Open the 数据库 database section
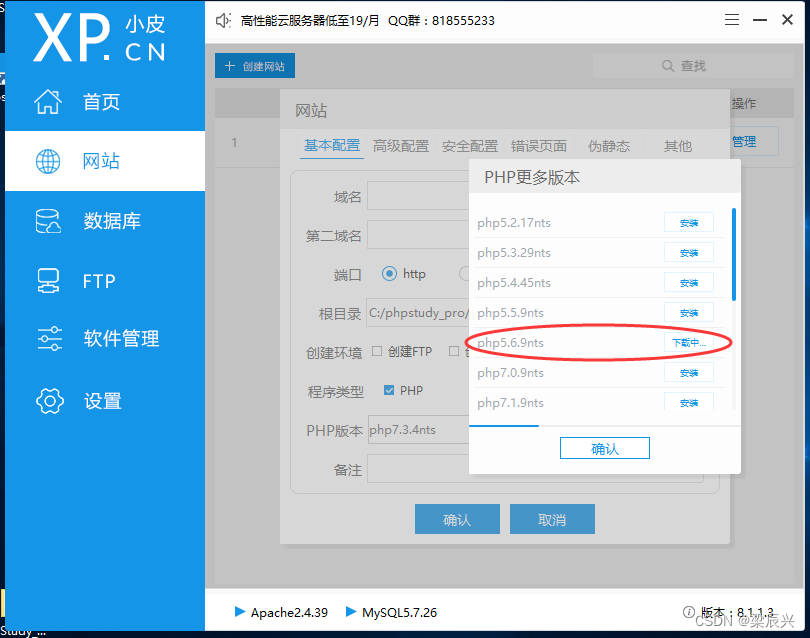The image size is (810, 638). [105, 221]
